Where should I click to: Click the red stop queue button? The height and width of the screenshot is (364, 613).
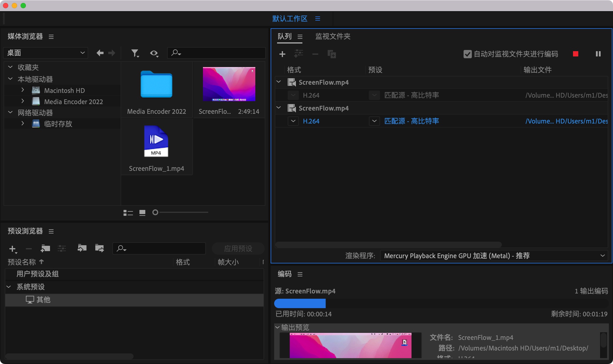coord(576,54)
